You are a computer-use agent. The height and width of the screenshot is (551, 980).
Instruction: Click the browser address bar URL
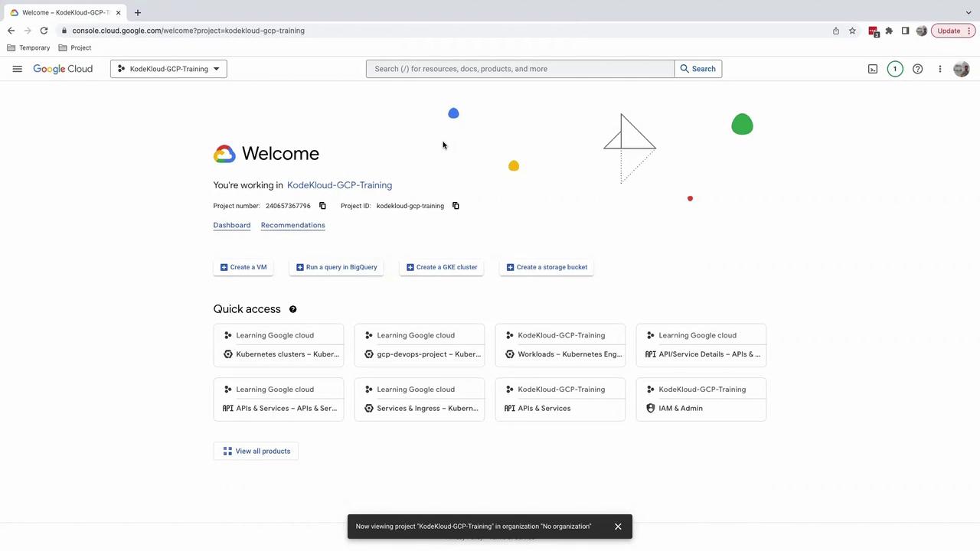pos(188,31)
